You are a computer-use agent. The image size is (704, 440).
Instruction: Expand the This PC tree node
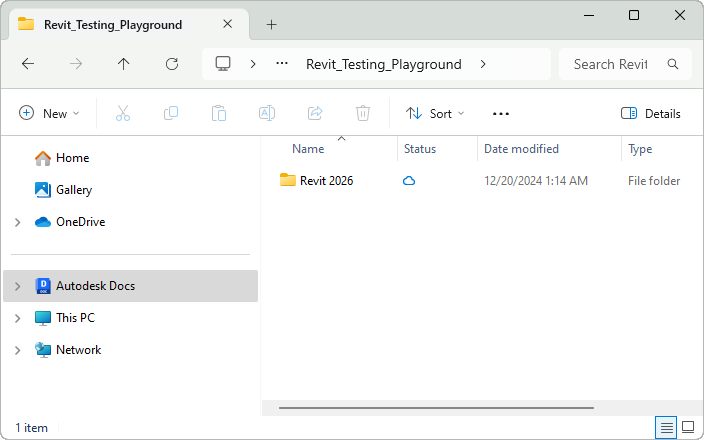click(x=18, y=318)
